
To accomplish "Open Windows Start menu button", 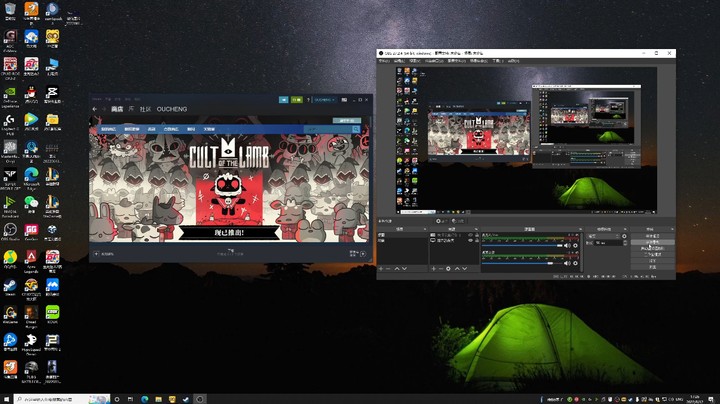I will pos(6,399).
